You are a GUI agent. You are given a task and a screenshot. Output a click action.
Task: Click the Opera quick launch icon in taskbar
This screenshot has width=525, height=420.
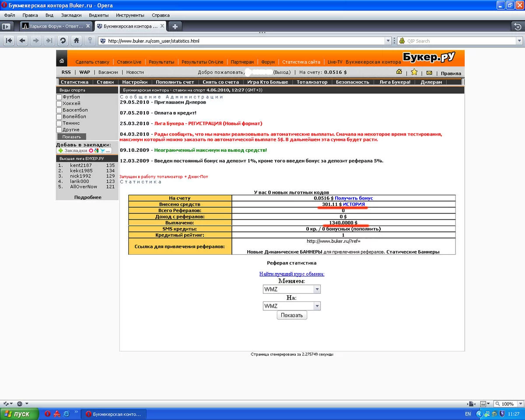tap(47, 413)
